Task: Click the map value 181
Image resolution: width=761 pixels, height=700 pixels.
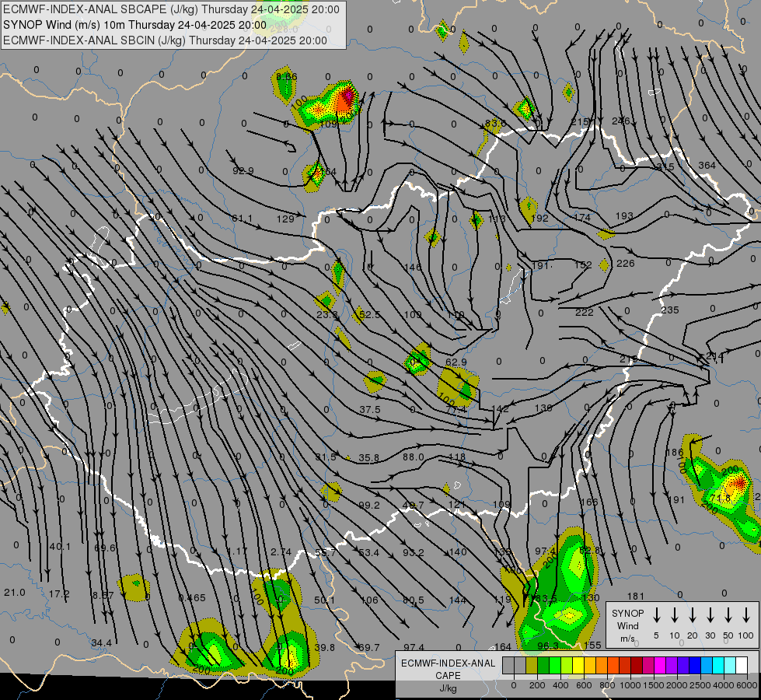Action: click(635, 596)
